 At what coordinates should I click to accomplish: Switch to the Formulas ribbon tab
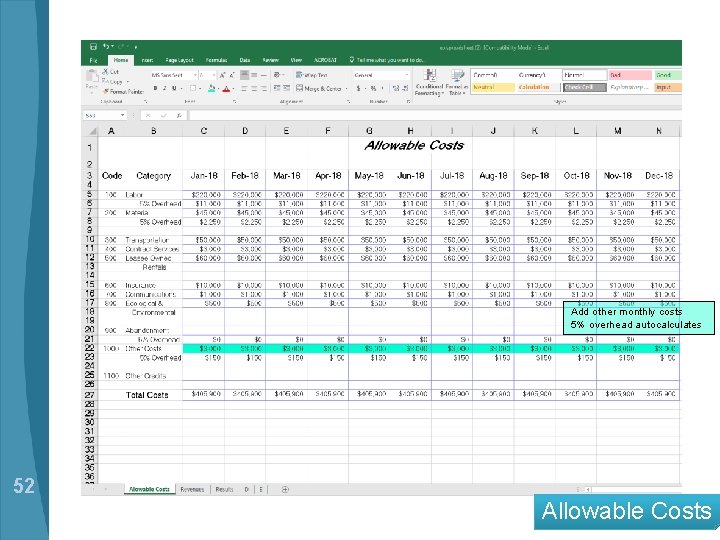pyautogui.click(x=216, y=60)
